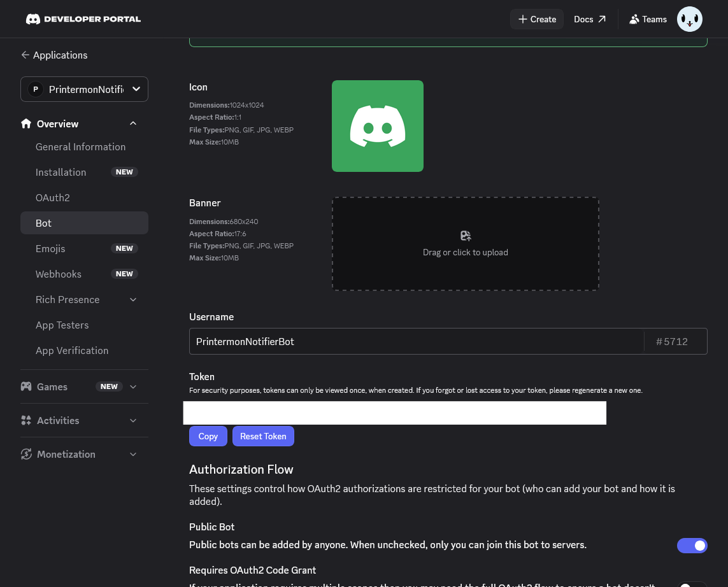Viewport: 728px width, 587px height.
Task: Copy the bot token
Action: pyautogui.click(x=208, y=436)
